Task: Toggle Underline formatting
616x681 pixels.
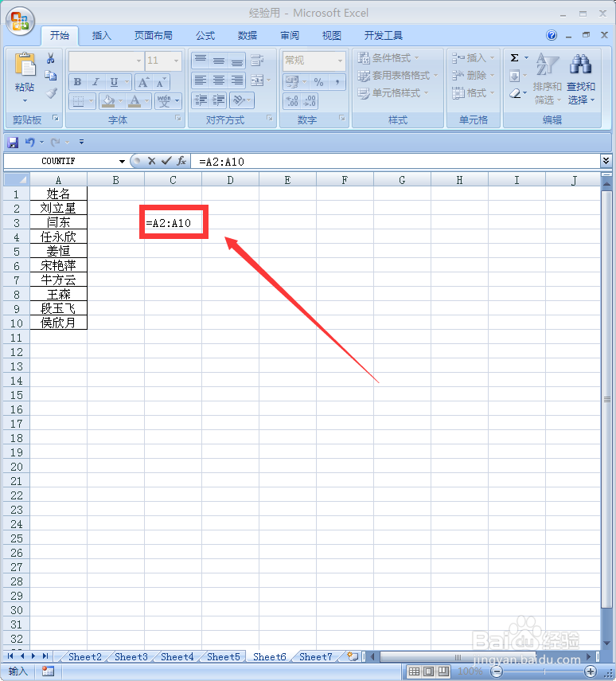Action: 114,82
